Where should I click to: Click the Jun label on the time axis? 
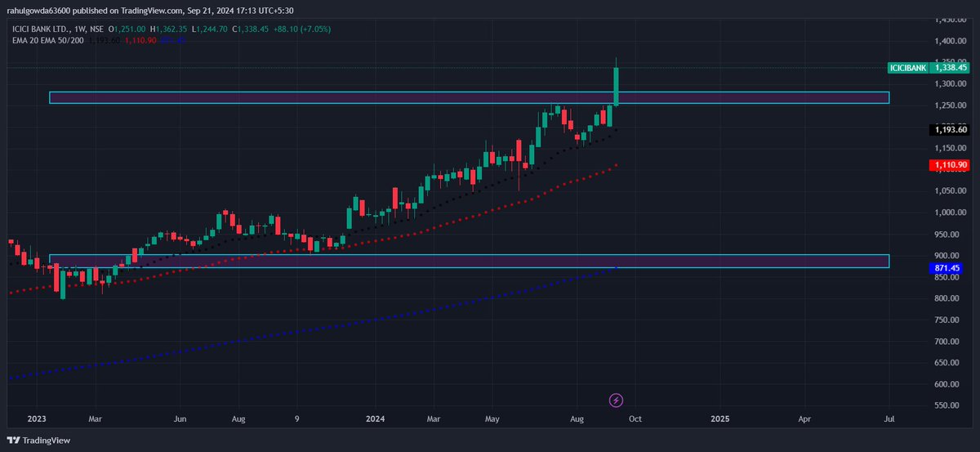pyautogui.click(x=180, y=418)
